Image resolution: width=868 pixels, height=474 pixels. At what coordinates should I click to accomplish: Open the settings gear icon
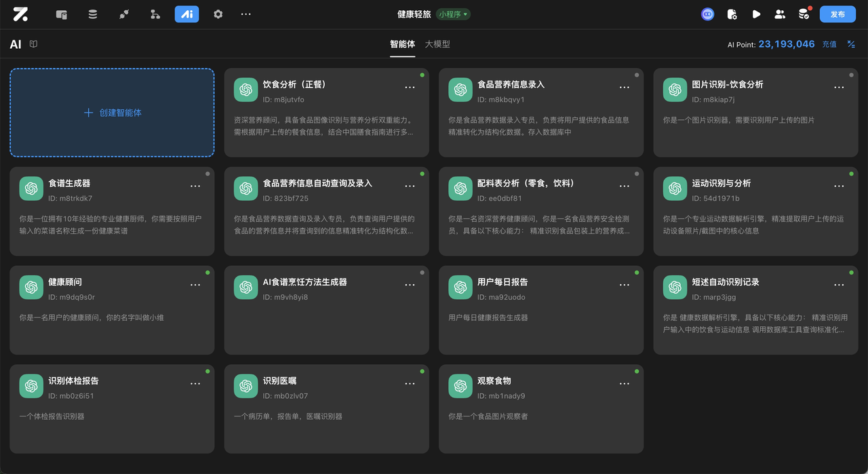tap(218, 14)
